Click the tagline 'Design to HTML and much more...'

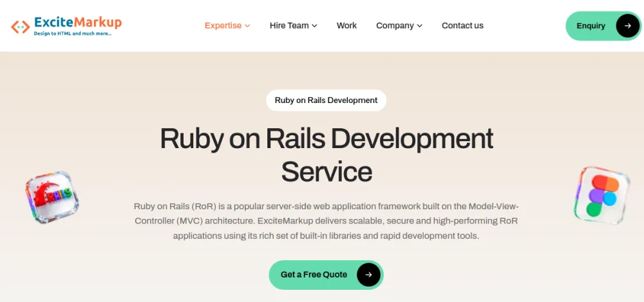coord(73,33)
